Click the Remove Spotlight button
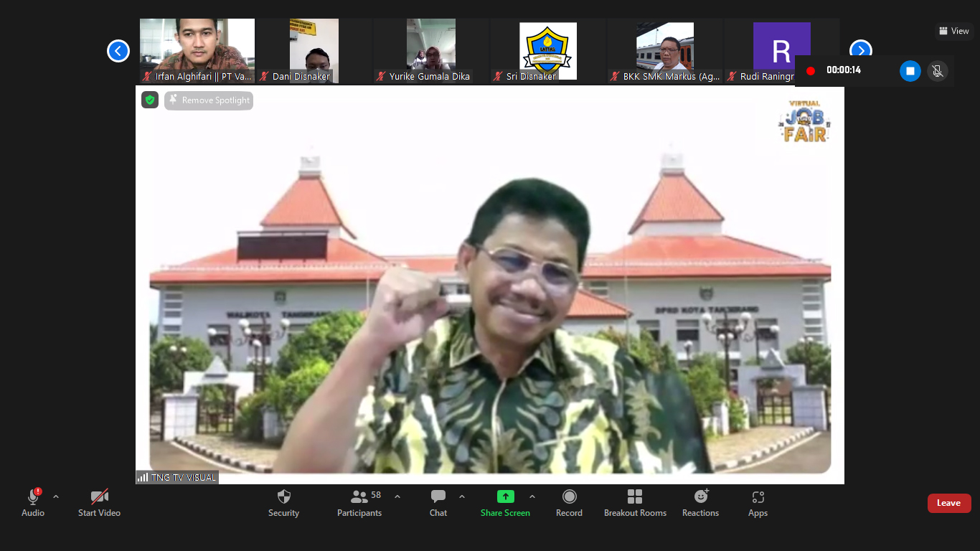The image size is (980, 551). [x=209, y=100]
